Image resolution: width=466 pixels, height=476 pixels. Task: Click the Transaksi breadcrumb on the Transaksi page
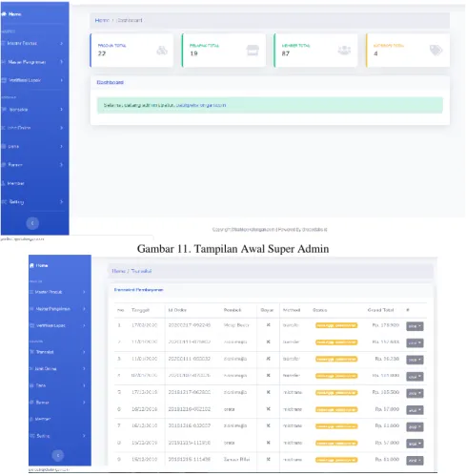141,271
